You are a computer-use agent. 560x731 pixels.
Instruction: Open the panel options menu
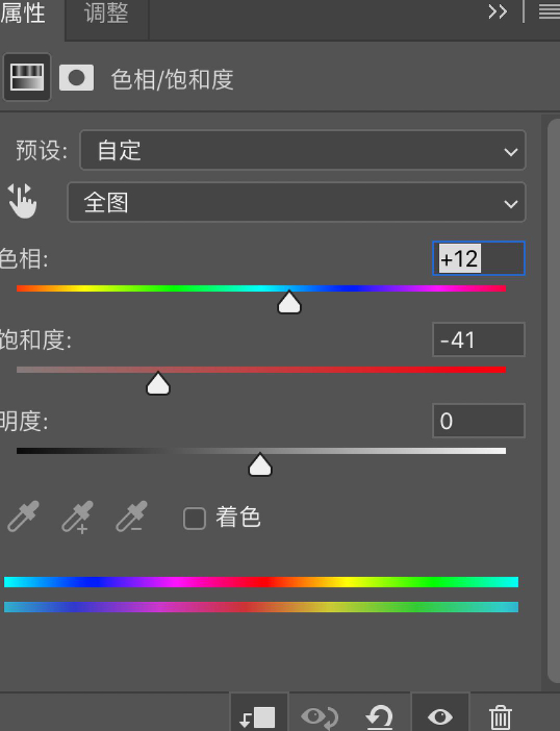click(x=548, y=12)
